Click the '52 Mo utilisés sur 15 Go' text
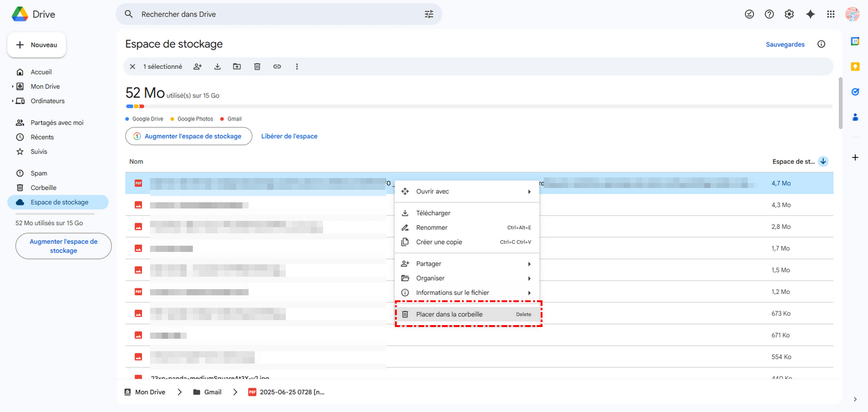Viewport: 868px width, 412px height. pyautogui.click(x=49, y=223)
